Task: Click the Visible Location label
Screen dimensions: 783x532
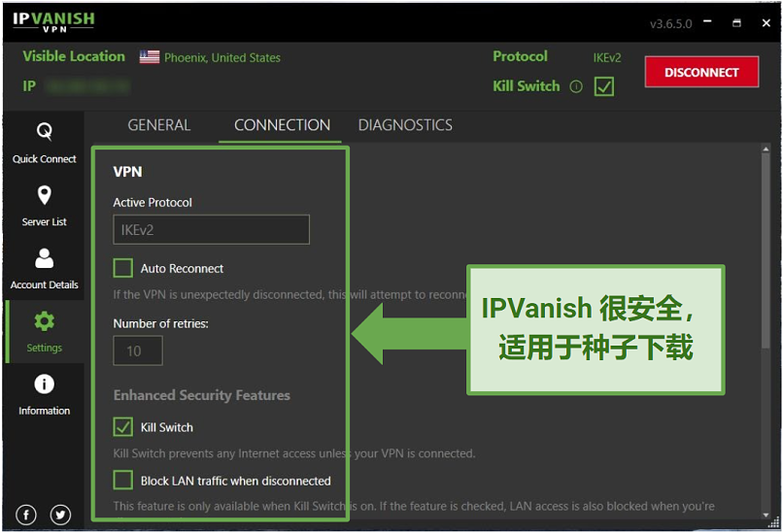Action: coord(74,56)
